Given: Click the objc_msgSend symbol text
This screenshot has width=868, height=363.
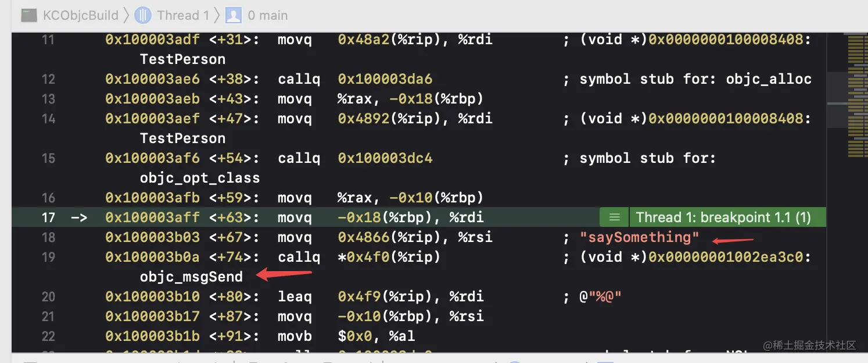Looking at the screenshot, I should tap(191, 277).
